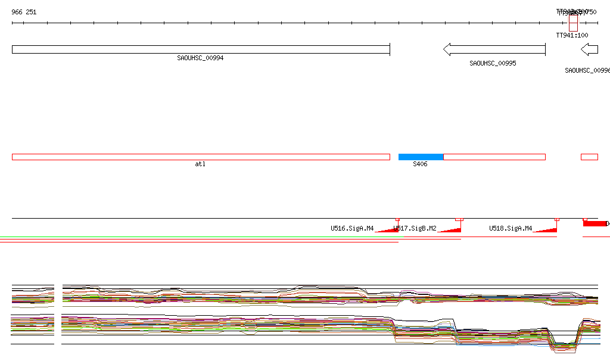Click the atl gene name label
The width and height of the screenshot is (610, 364).
click(x=200, y=164)
